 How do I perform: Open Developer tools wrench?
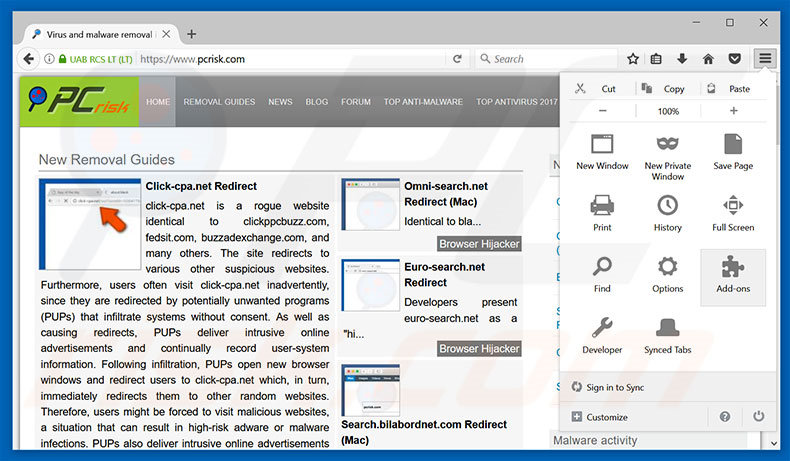(x=602, y=336)
